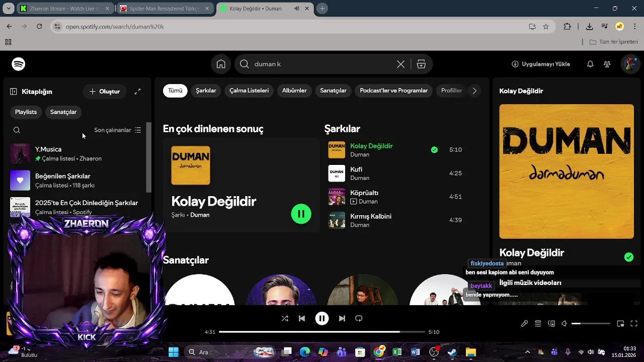Screen dimensions: 644x362
Task: Expand the library to full view
Action: tap(137, 92)
